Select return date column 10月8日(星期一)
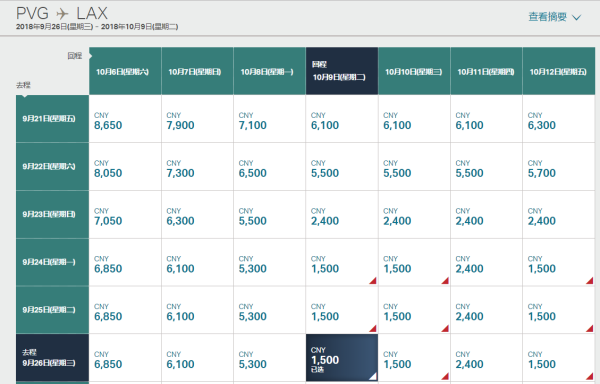The image size is (600, 384). pyautogui.click(x=269, y=71)
